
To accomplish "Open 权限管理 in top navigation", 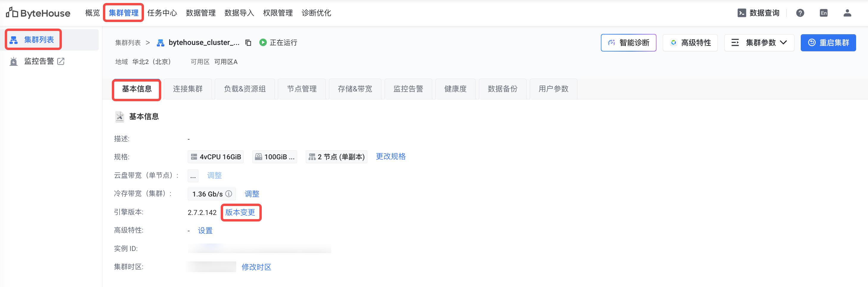I will (278, 13).
